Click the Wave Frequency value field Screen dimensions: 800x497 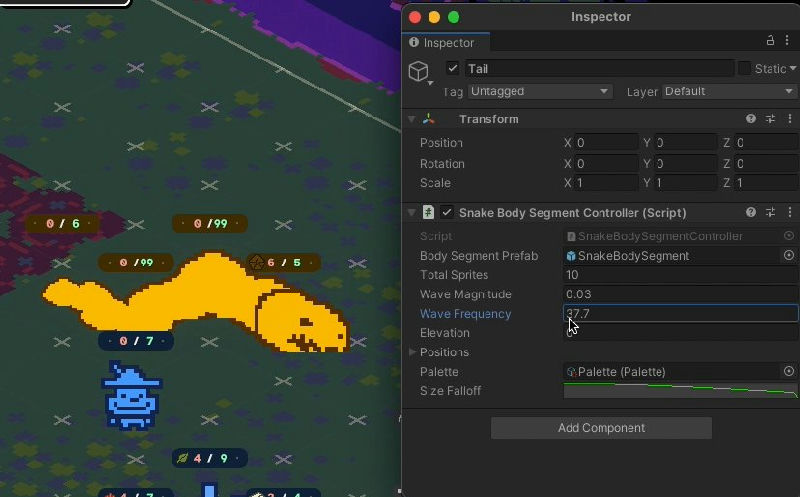[681, 313]
